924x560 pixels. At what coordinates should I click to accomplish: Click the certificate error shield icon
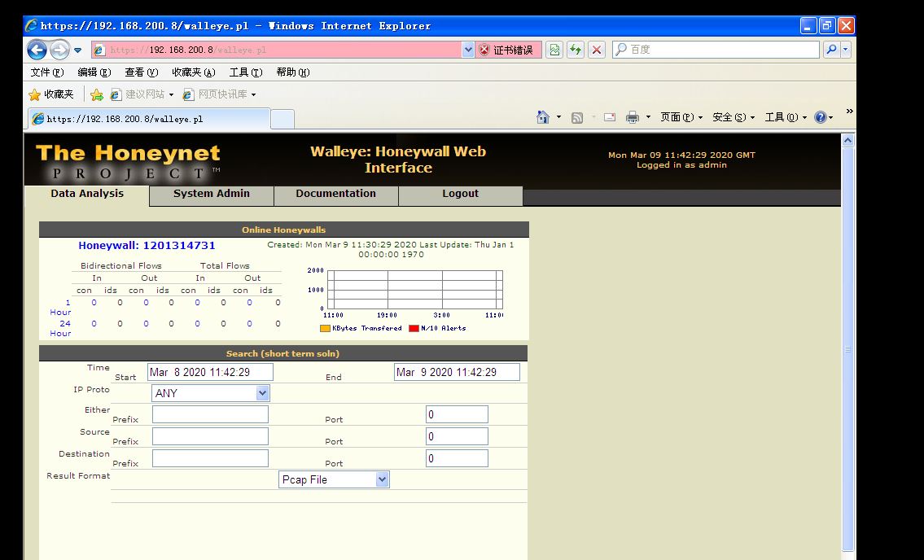484,50
